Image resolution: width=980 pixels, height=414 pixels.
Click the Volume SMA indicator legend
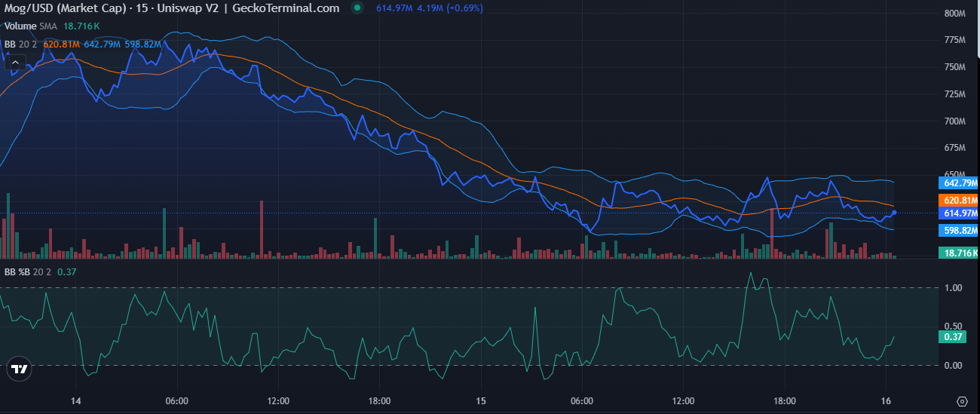tap(31, 26)
